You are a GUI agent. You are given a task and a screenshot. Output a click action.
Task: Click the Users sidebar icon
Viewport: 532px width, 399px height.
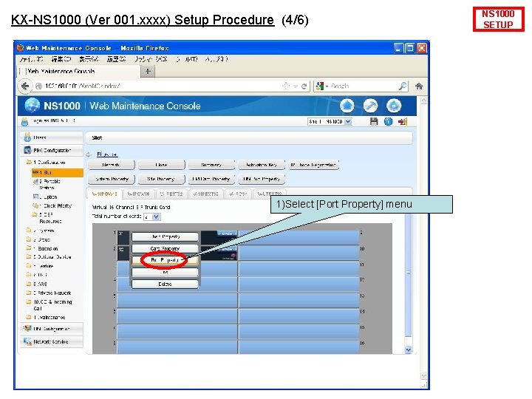click(x=27, y=137)
